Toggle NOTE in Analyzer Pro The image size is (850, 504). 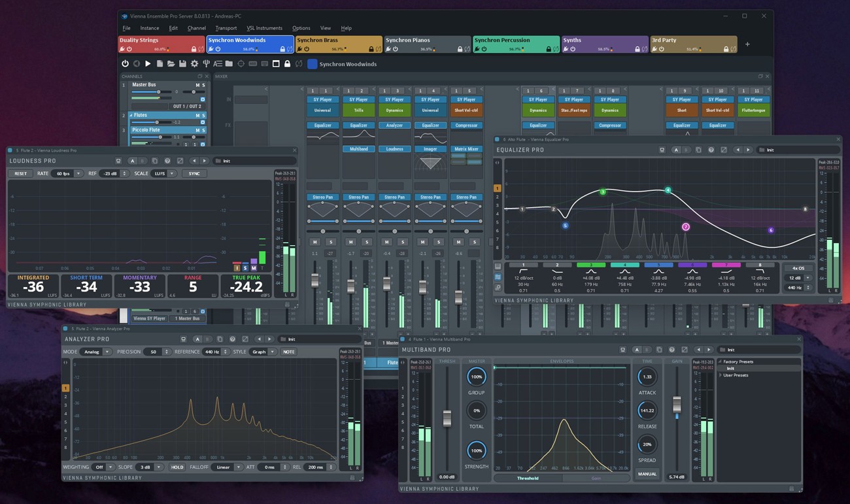(288, 352)
